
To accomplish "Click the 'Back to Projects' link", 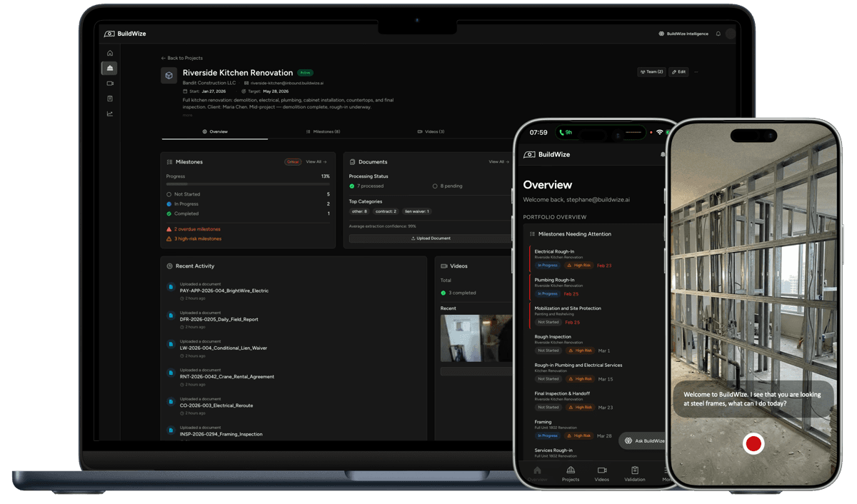I will coord(181,58).
